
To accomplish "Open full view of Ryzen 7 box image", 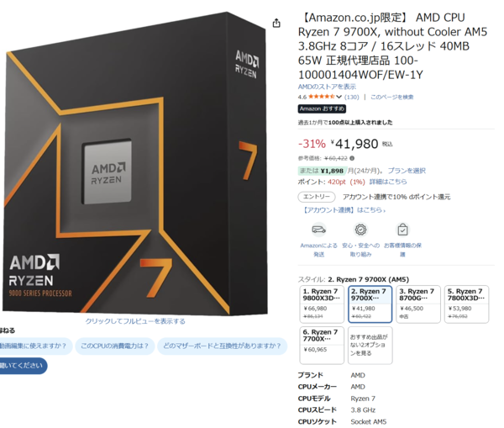I will tap(135, 321).
